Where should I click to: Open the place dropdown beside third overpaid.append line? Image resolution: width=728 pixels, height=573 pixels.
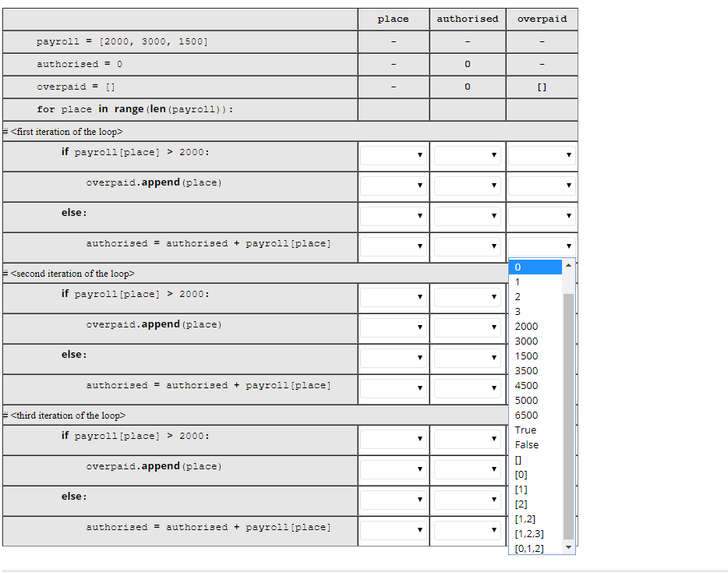coord(393,469)
